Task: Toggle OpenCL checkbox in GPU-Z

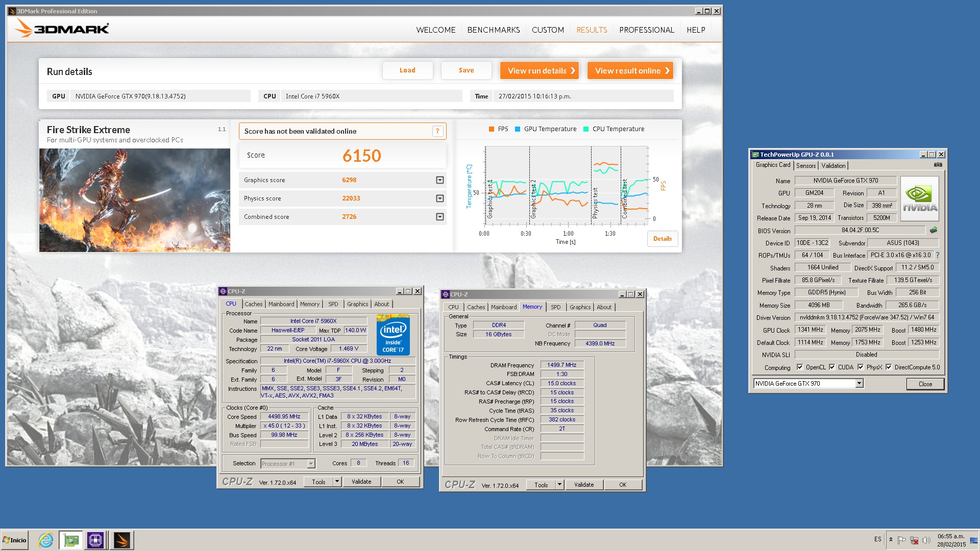Action: pos(800,367)
